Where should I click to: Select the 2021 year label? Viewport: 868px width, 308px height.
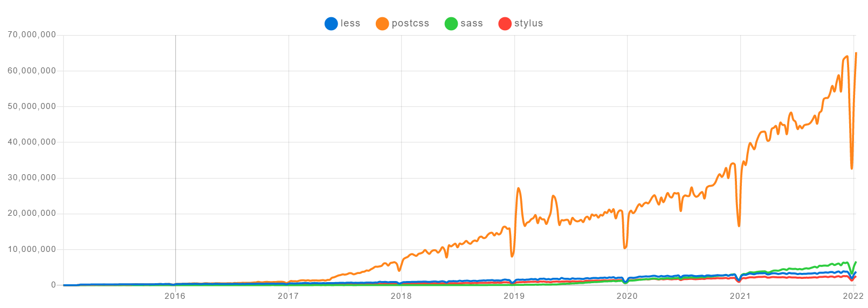coord(740,296)
